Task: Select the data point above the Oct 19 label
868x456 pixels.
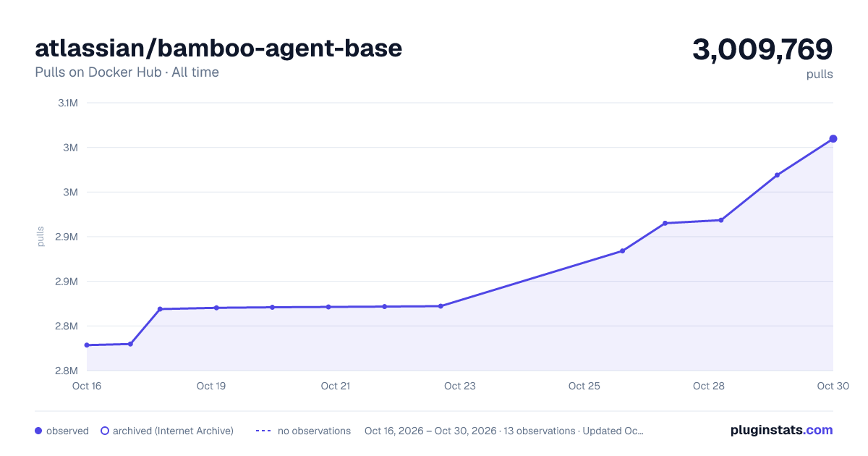Action: (x=216, y=308)
